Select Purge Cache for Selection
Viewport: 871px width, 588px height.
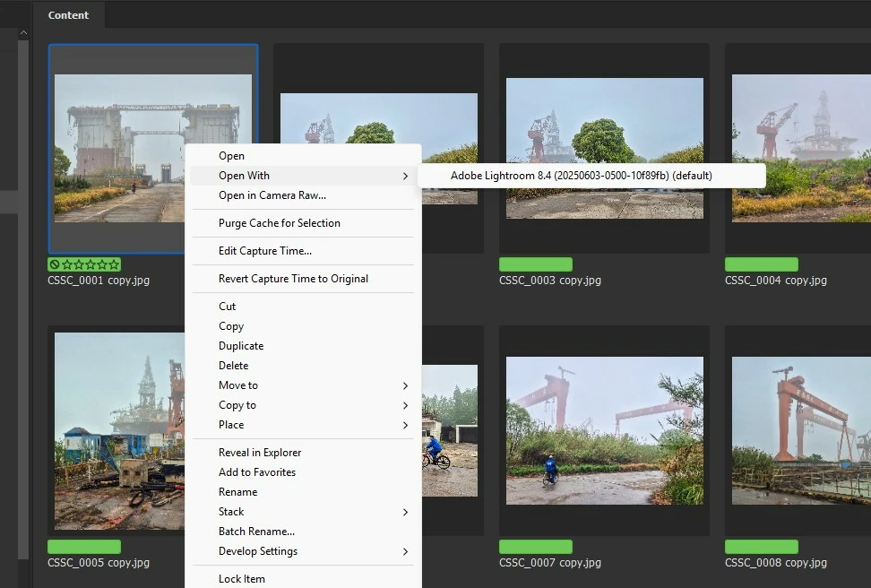click(x=303, y=223)
